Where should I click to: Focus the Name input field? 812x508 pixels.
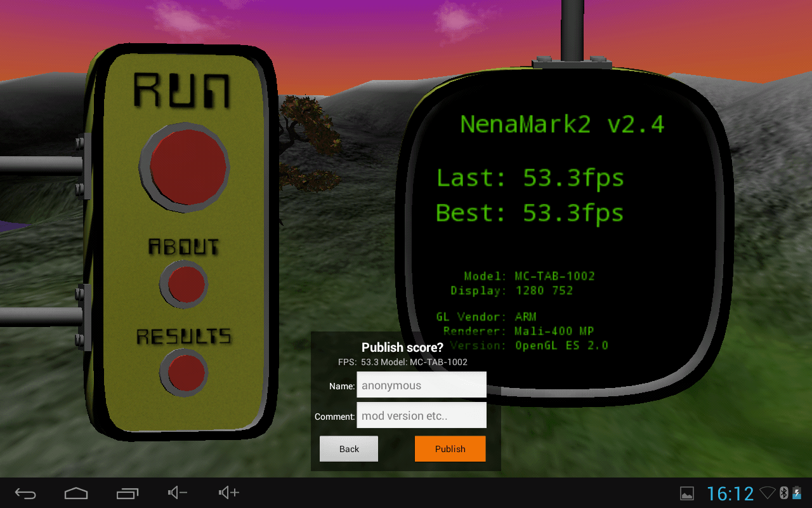pos(421,385)
